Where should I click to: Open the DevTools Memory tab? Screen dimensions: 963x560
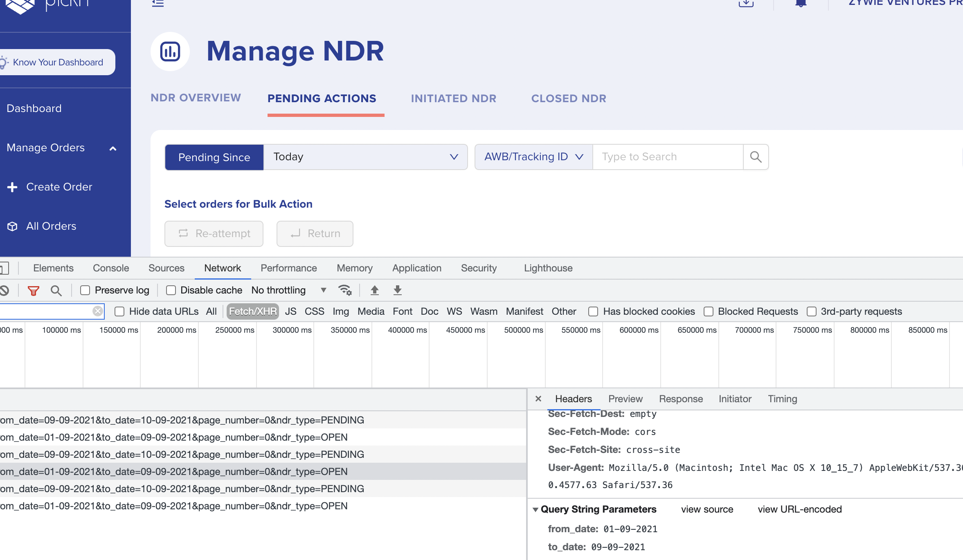pos(355,268)
